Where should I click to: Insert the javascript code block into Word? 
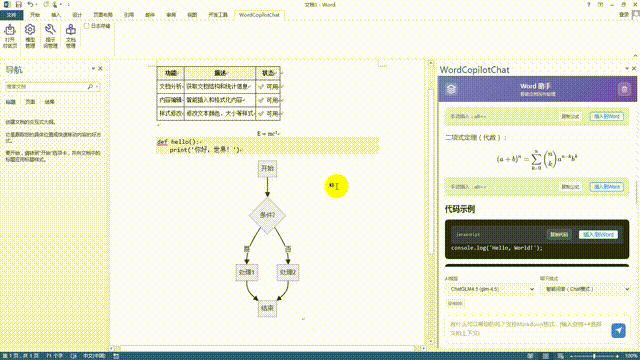click(x=598, y=235)
